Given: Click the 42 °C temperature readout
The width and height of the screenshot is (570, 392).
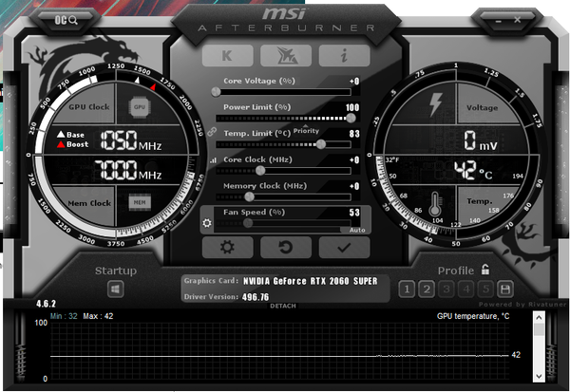Looking at the screenshot, I should tap(473, 171).
